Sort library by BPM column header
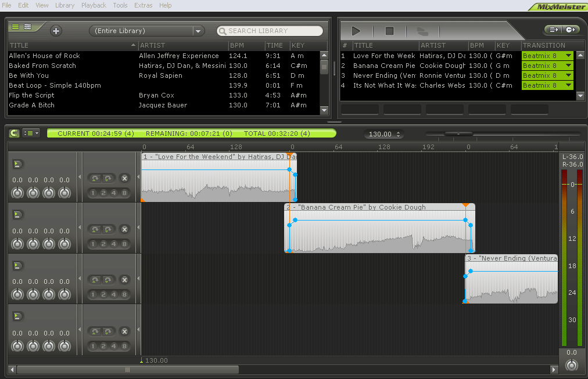Screen dimensions: 588x379 click(246, 45)
